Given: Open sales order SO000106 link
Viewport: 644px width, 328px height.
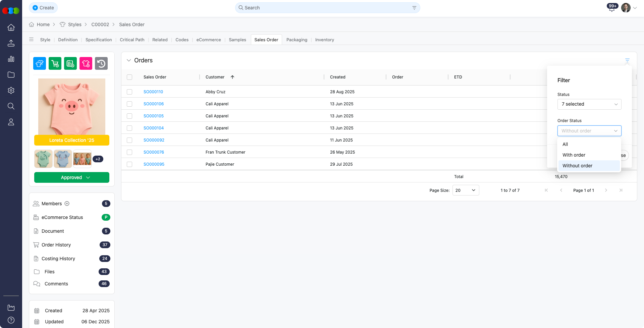Looking at the screenshot, I should [154, 104].
